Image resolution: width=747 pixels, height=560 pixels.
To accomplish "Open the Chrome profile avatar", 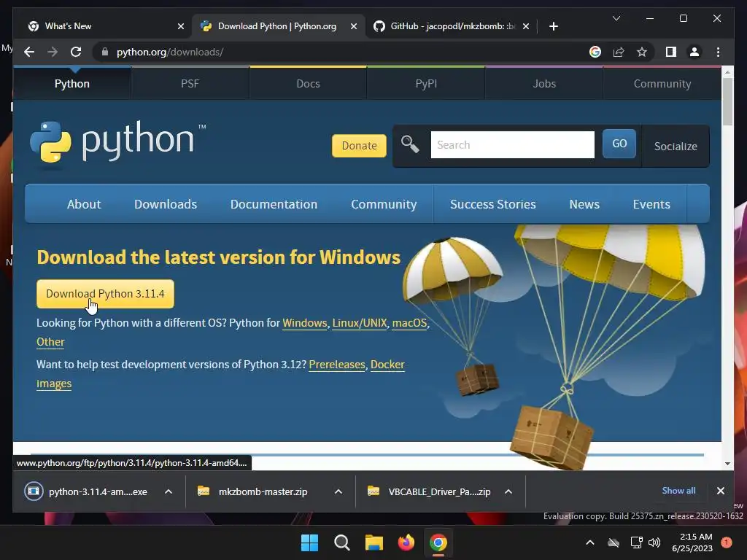I will pyautogui.click(x=694, y=52).
